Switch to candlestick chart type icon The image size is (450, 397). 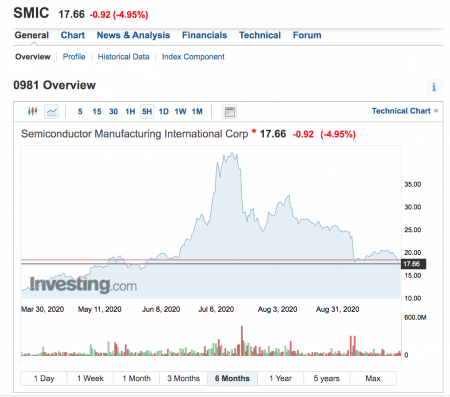pyautogui.click(x=32, y=111)
